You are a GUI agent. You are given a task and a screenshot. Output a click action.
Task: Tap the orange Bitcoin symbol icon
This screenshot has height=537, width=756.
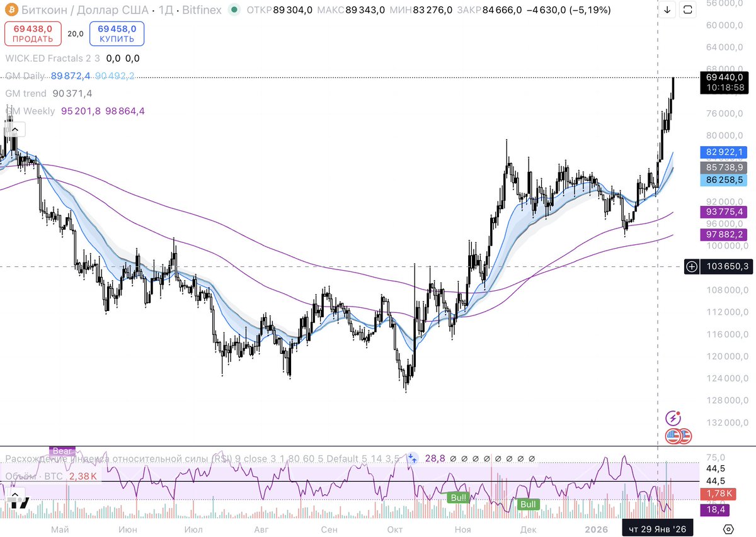click(x=11, y=10)
